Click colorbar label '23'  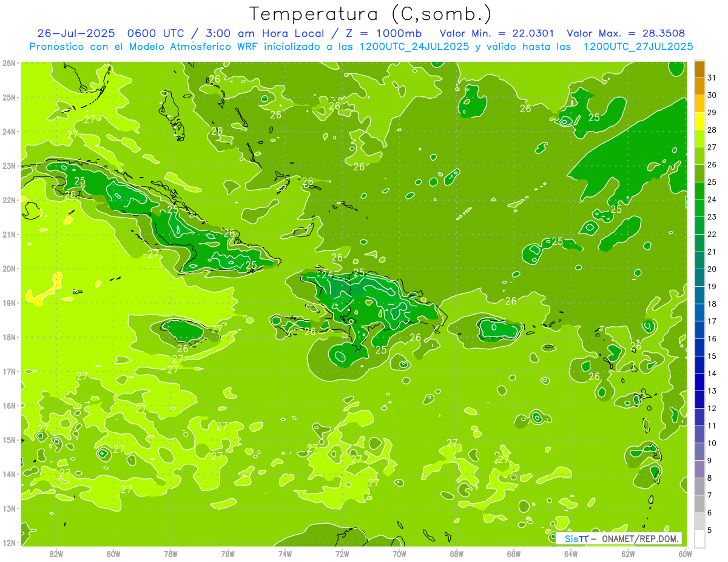[712, 217]
